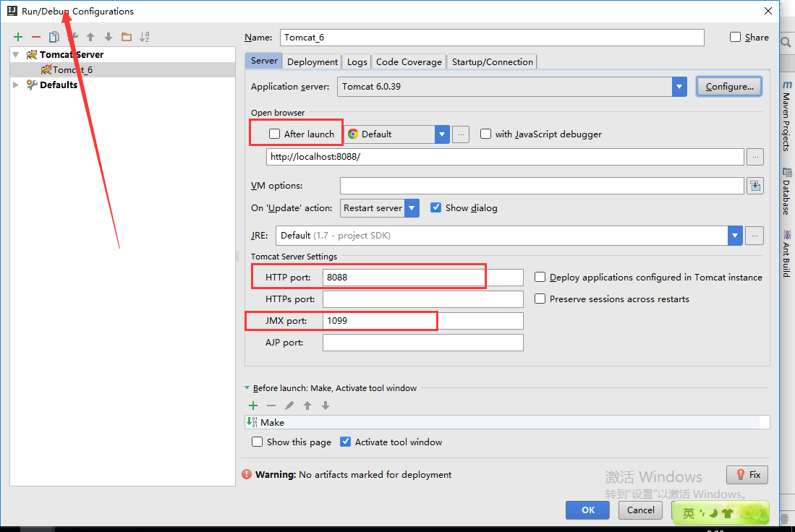
Task: Confirm with the OK button
Action: point(587,510)
